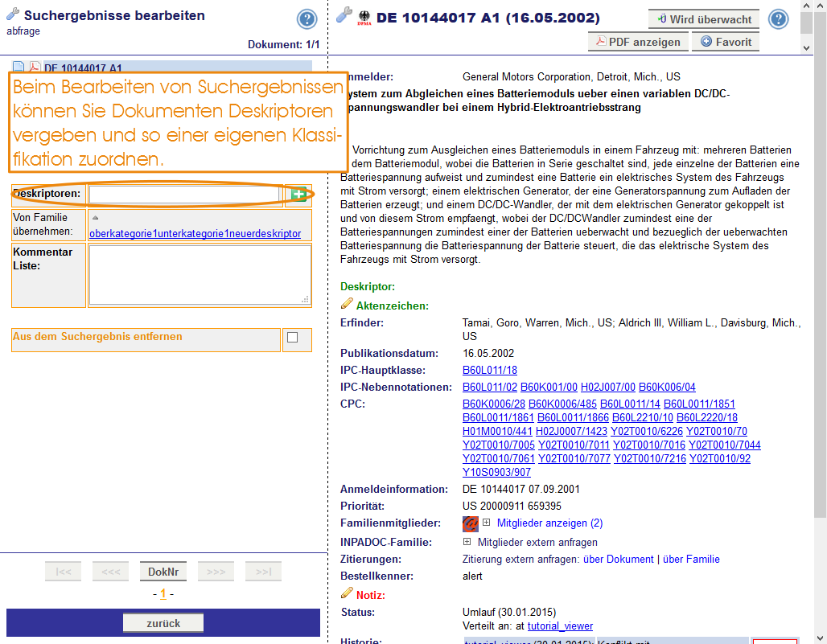
Task: Collapse 'Von Familie übernehmen' triangle
Action: 96,217
